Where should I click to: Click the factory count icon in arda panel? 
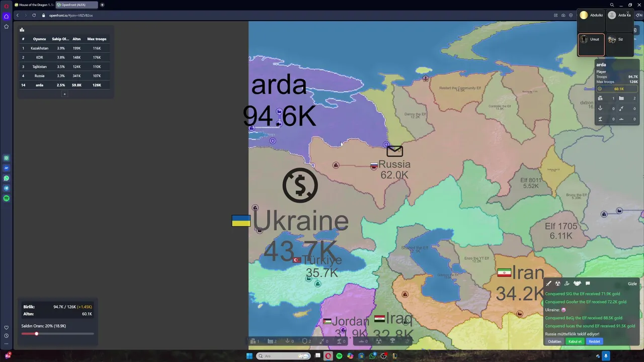(x=621, y=98)
